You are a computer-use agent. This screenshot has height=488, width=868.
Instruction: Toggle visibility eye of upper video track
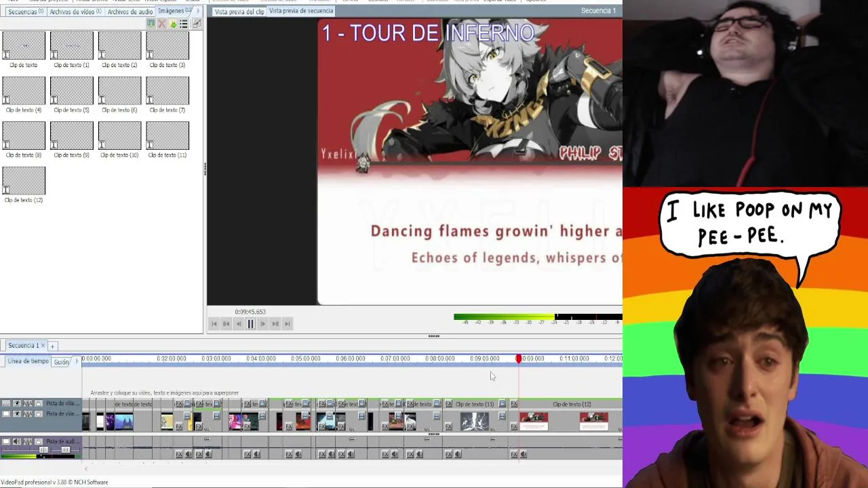[17, 403]
